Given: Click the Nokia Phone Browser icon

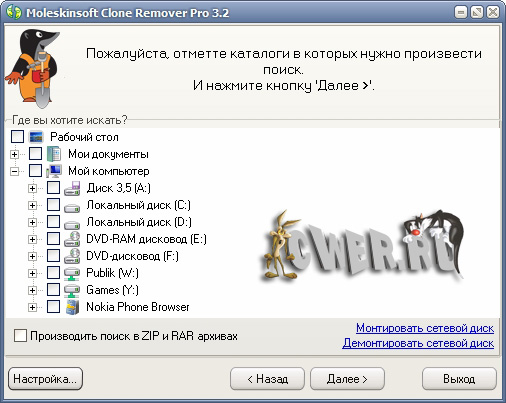Looking at the screenshot, I should point(72,307).
